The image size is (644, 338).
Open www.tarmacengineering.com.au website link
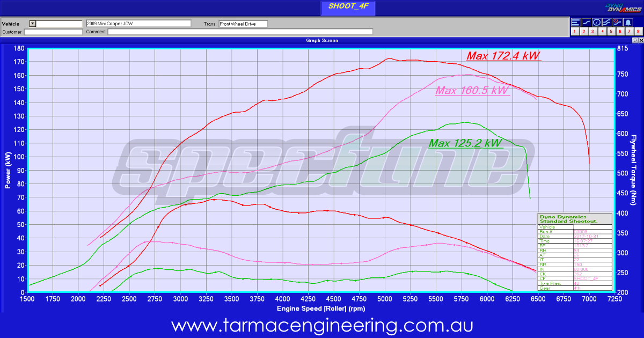322,326
